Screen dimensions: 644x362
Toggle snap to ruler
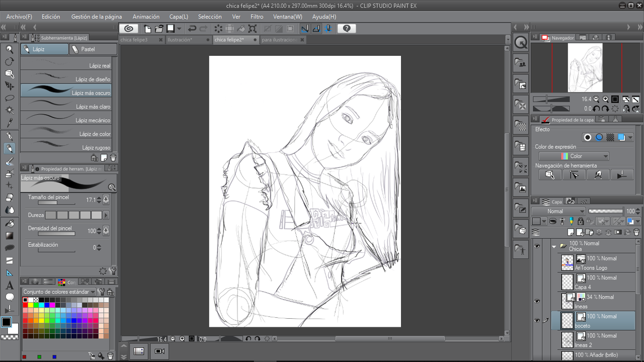pyautogui.click(x=305, y=29)
